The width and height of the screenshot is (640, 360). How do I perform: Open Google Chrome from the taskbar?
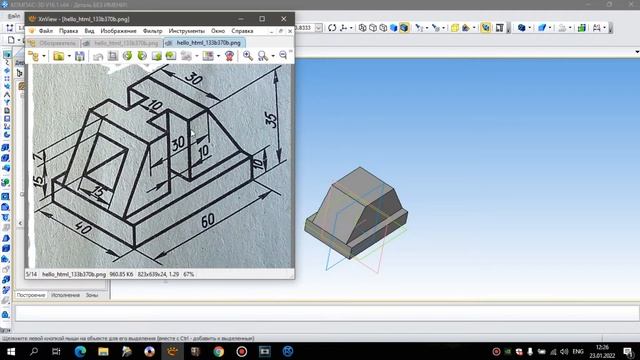(x=219, y=351)
